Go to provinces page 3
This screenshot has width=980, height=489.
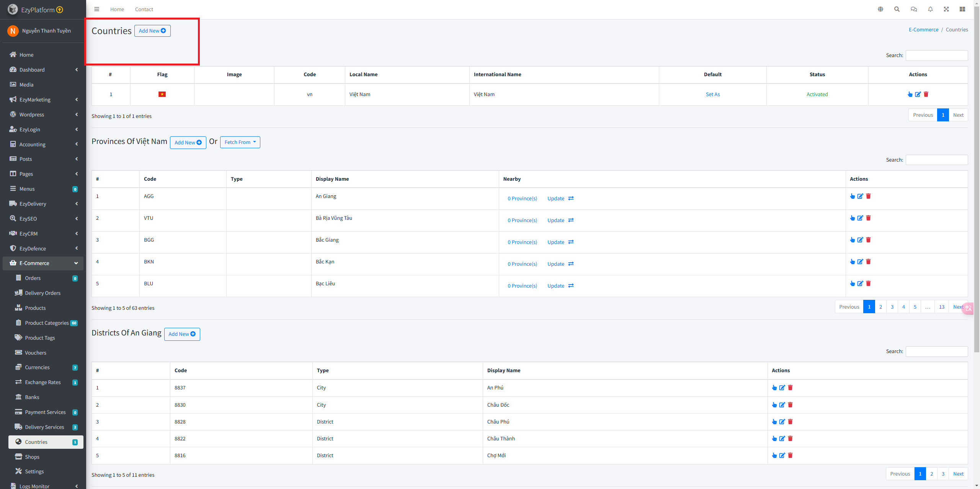(892, 307)
